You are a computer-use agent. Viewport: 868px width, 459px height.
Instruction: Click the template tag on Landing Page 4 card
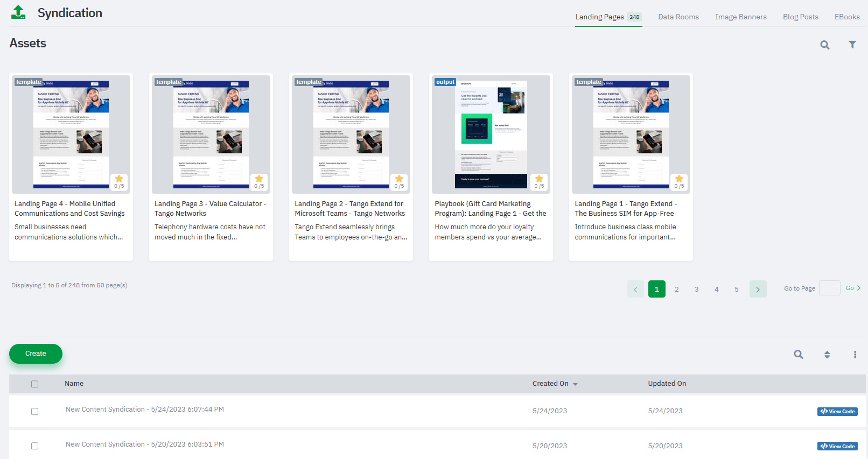29,82
